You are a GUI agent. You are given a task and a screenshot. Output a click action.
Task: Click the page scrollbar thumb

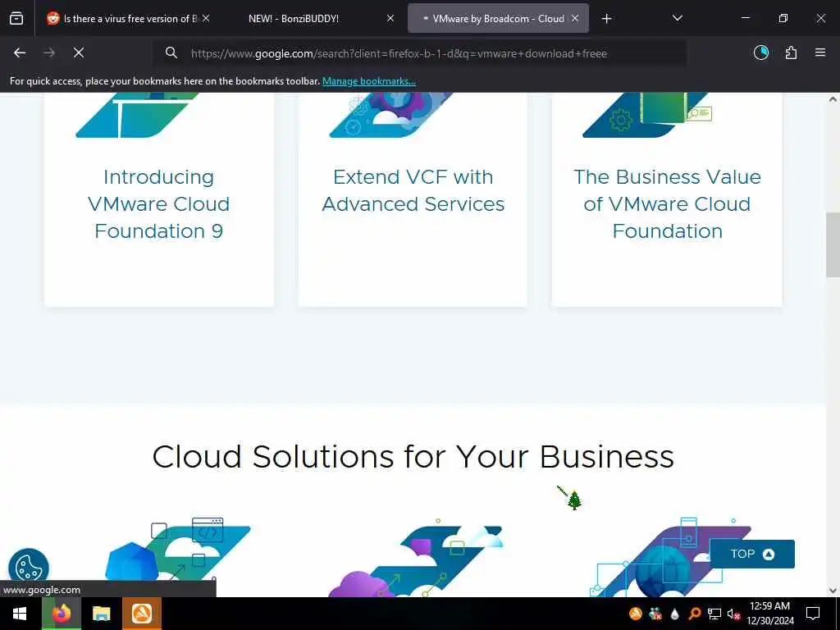[833, 244]
